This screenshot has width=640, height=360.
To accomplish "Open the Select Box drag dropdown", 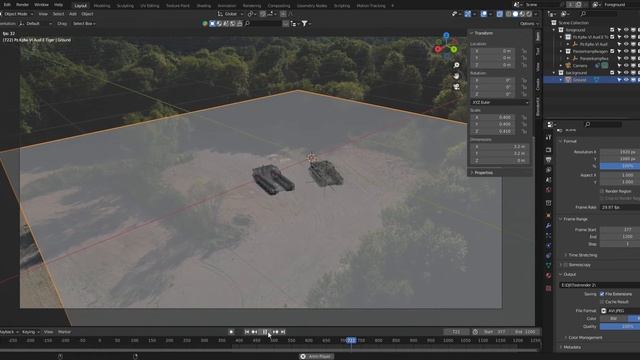I will [84, 24].
